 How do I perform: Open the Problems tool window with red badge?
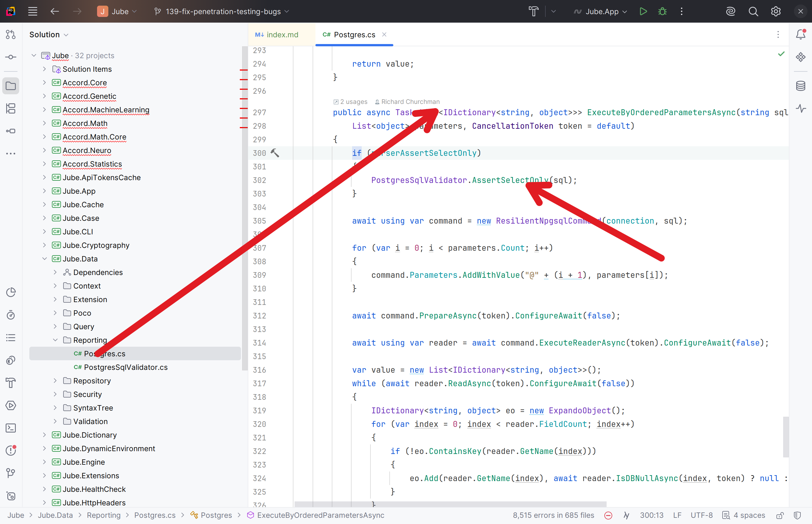point(11,451)
